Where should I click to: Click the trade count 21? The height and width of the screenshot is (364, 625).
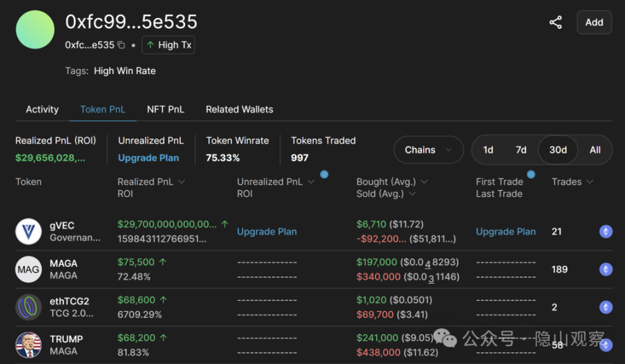pyautogui.click(x=556, y=232)
